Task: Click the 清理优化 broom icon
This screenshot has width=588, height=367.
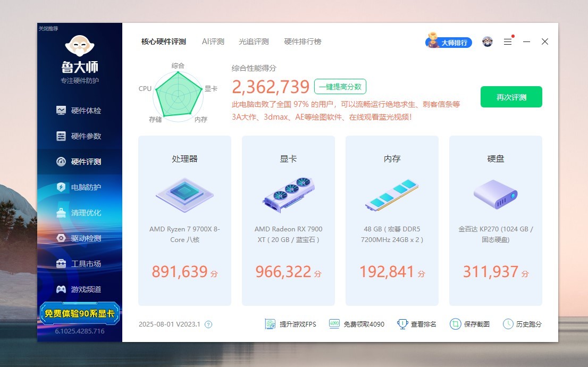Action: [61, 212]
